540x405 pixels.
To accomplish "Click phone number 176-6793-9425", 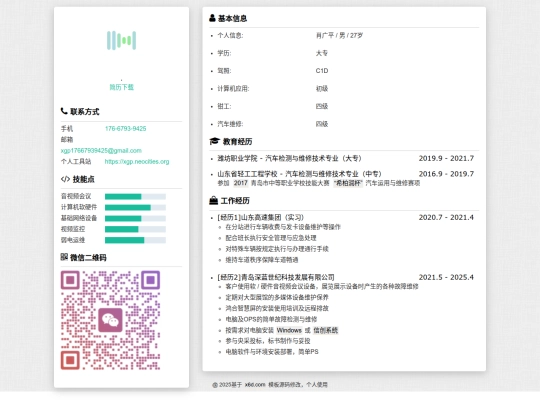I will tap(125, 128).
